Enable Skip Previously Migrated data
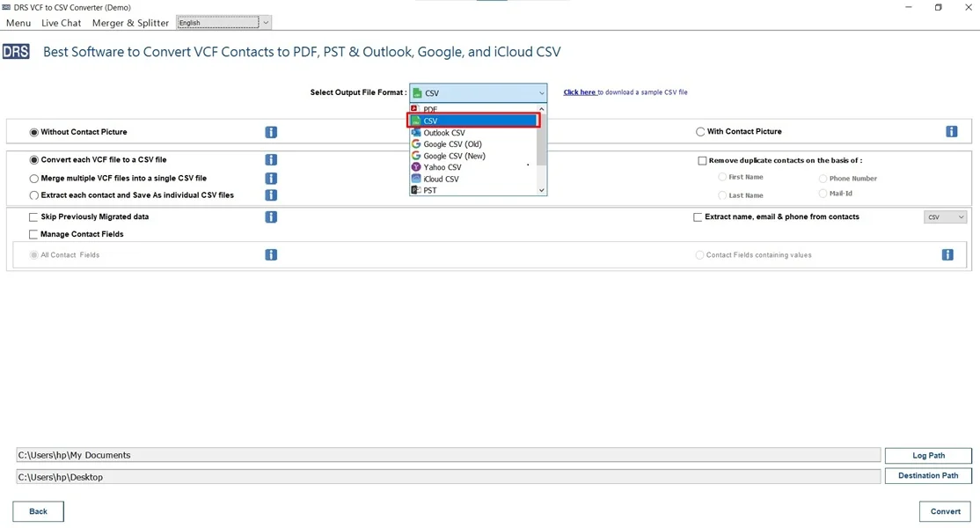The image size is (980, 528). 33,216
